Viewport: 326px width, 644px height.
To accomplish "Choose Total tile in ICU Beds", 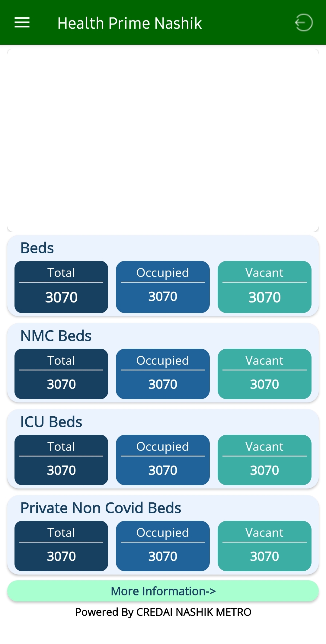I will pyautogui.click(x=61, y=460).
